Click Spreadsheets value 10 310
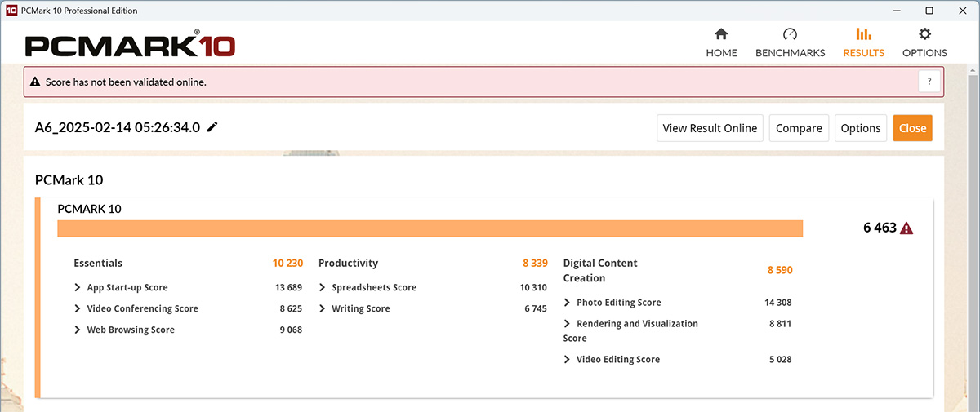980x412 pixels. [533, 288]
